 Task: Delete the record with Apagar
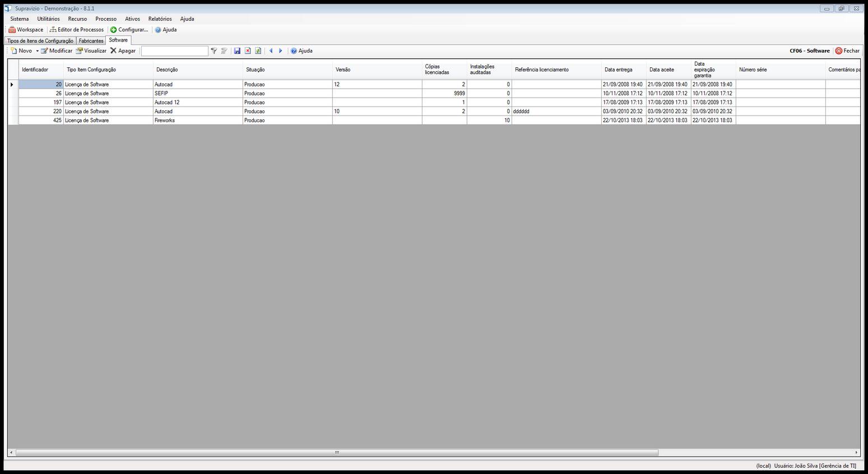pyautogui.click(x=123, y=50)
